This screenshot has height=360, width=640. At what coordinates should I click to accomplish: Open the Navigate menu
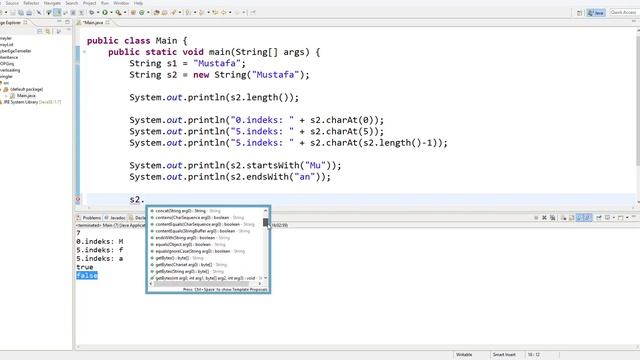pyautogui.click(x=52, y=3)
